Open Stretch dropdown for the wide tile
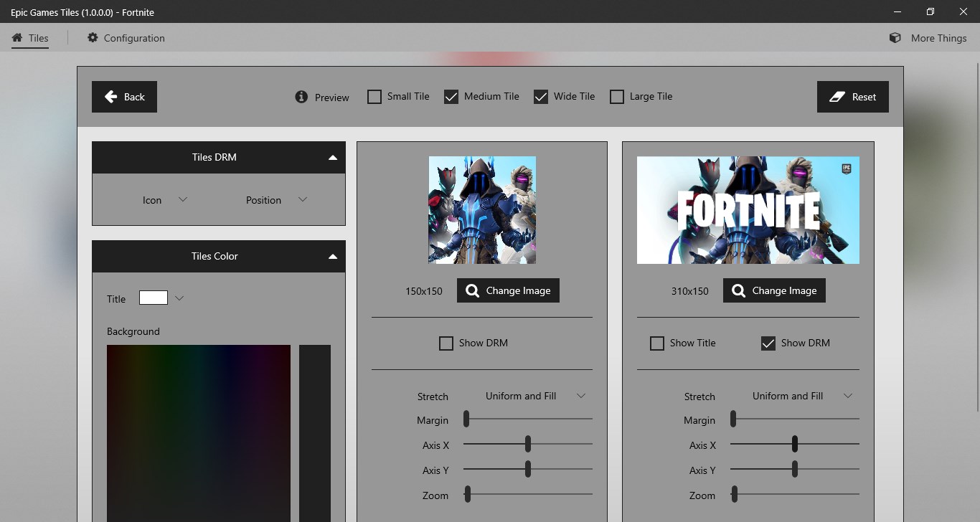The height and width of the screenshot is (522, 980). [x=801, y=396]
